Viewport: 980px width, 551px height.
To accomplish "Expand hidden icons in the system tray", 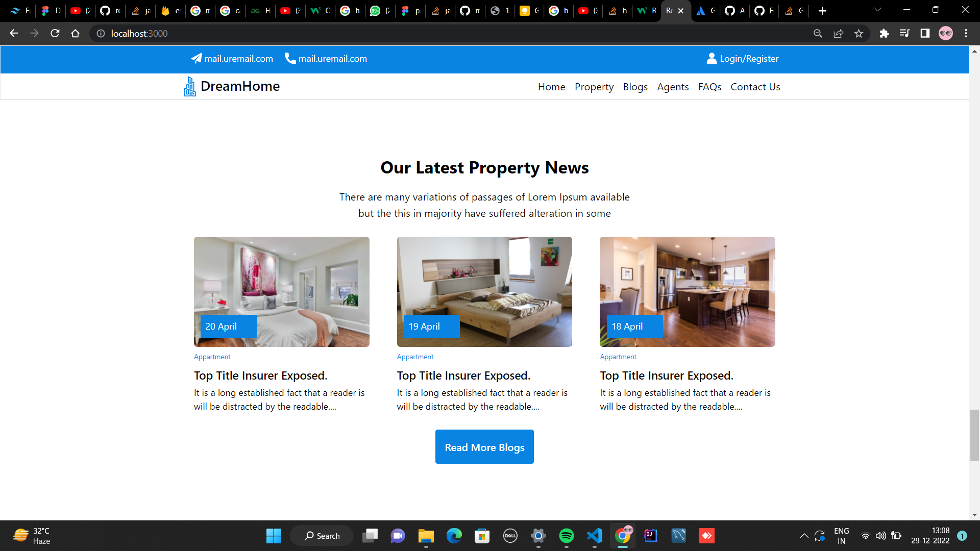I will 804,536.
